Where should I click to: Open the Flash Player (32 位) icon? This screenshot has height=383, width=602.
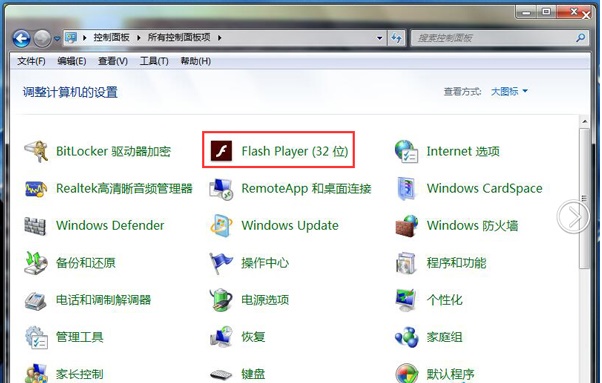[x=221, y=151]
